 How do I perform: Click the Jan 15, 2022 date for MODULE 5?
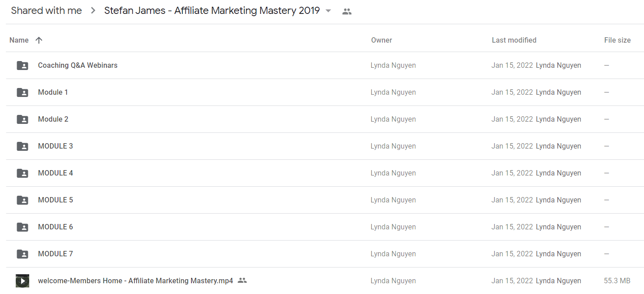click(x=512, y=200)
